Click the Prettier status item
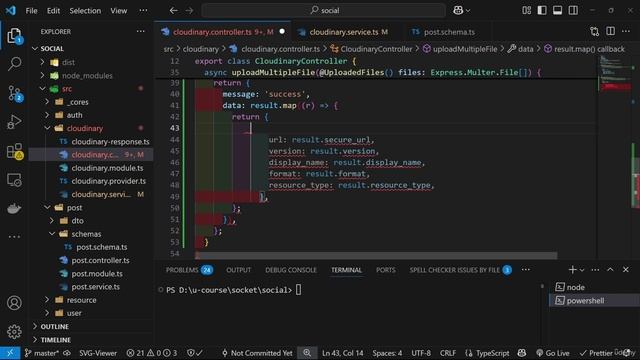 point(596,353)
